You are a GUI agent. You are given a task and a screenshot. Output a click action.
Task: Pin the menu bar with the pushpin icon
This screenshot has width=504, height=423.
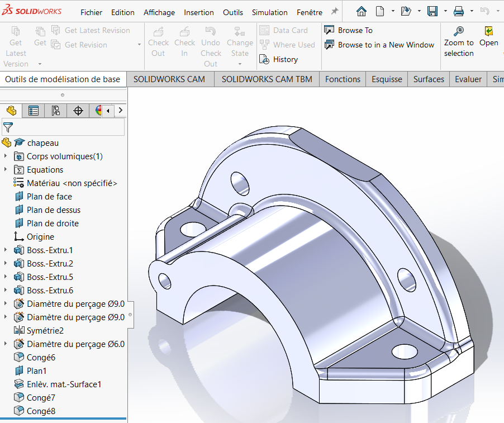[x=335, y=12]
